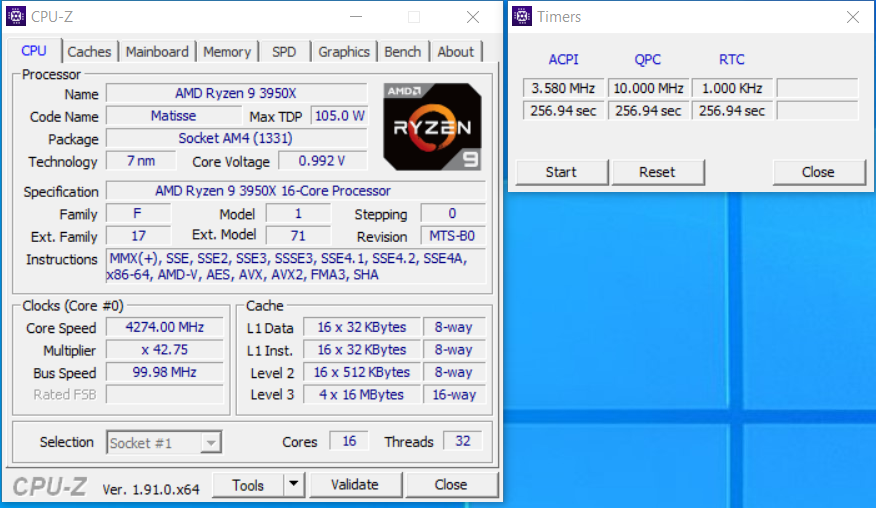
Task: Click the Threads value 32
Action: tap(463, 441)
